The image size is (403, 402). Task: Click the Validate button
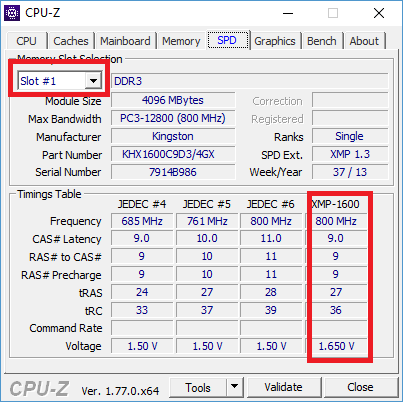click(x=284, y=387)
